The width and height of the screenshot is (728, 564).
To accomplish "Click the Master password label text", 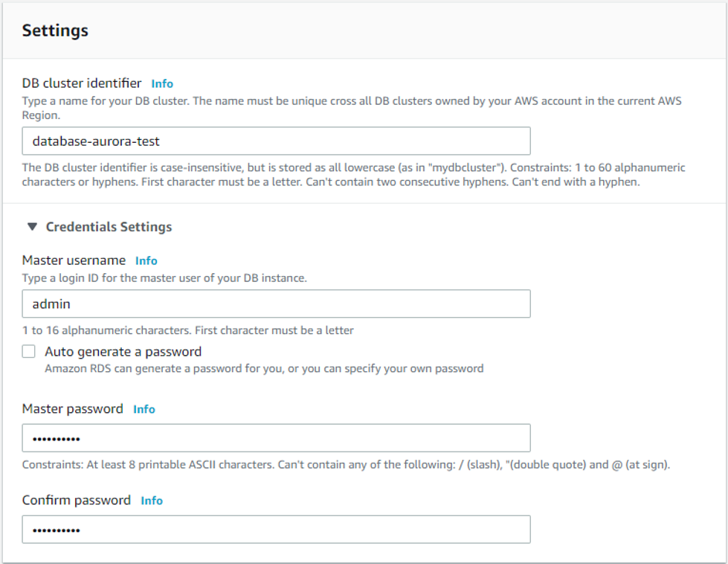I will (x=72, y=408).
